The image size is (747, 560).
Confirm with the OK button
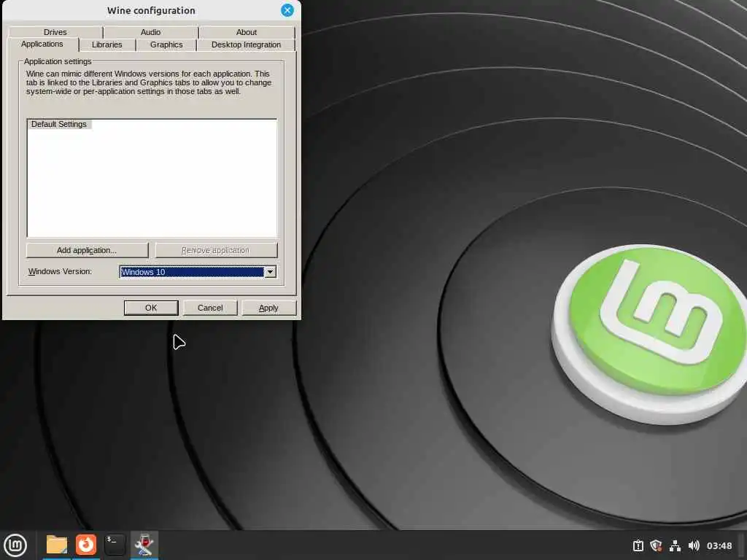[x=151, y=308]
